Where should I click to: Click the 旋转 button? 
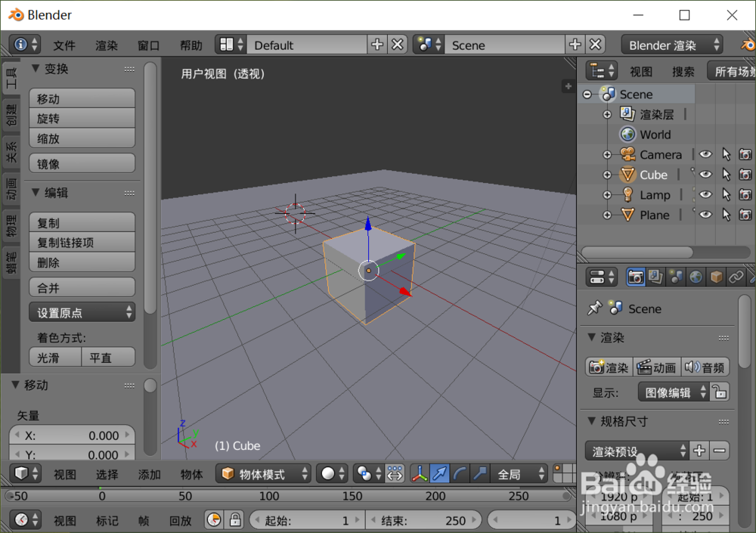(x=82, y=118)
